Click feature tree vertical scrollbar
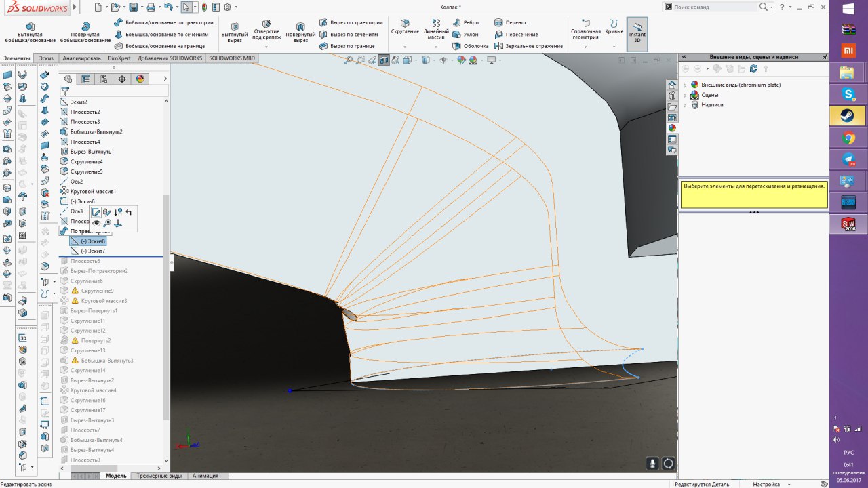Screen dimensions: 868x488 coord(166,306)
